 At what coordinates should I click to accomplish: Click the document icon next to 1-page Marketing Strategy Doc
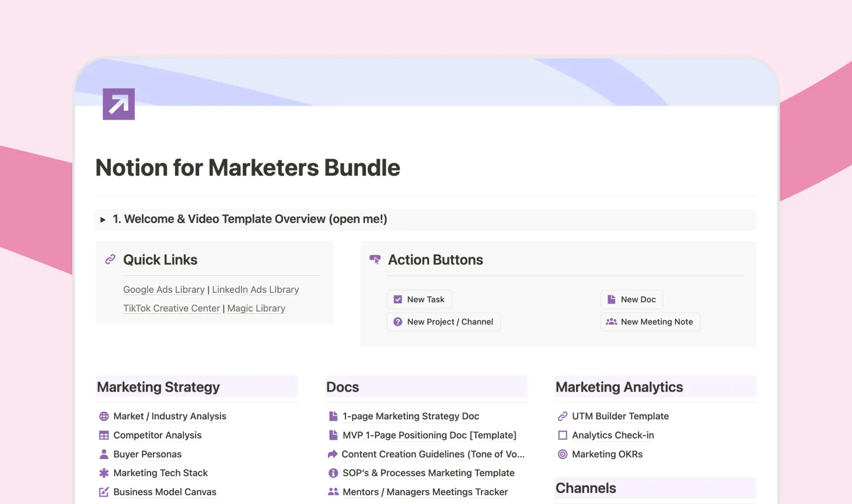(333, 416)
